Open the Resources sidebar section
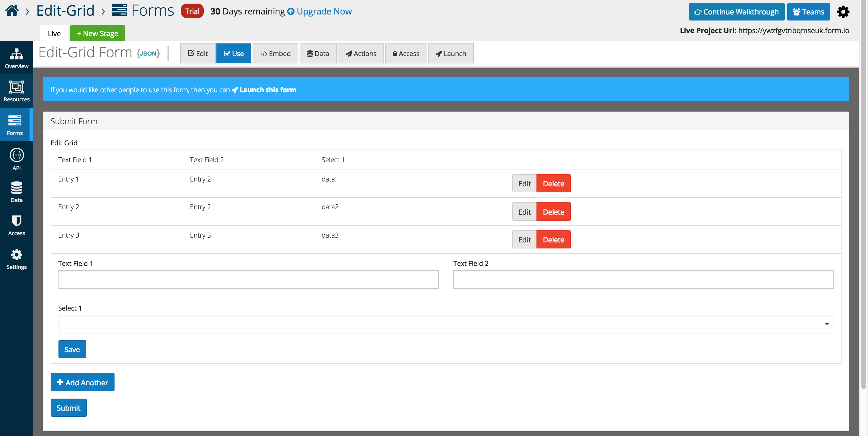The width and height of the screenshot is (868, 436). (x=17, y=91)
